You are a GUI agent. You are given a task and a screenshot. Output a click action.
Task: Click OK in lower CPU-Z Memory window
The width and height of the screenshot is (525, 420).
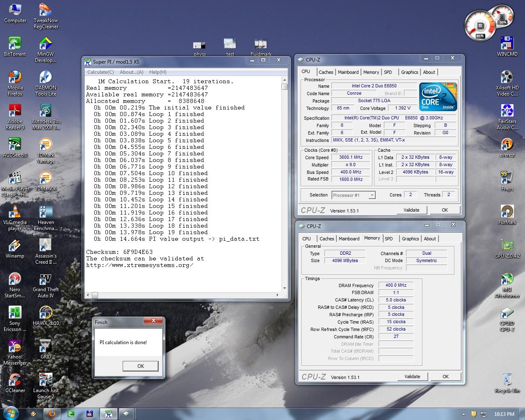[x=445, y=377]
